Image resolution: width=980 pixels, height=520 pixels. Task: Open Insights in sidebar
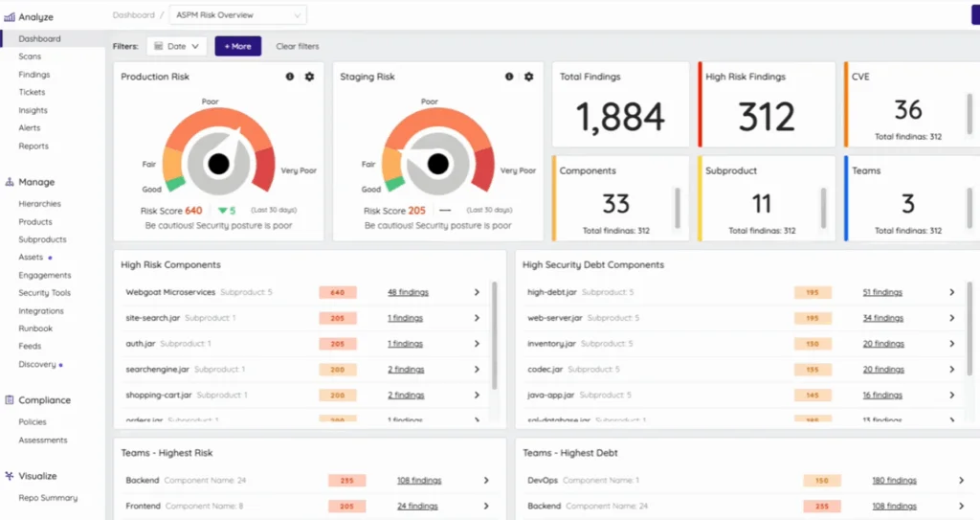coord(33,110)
